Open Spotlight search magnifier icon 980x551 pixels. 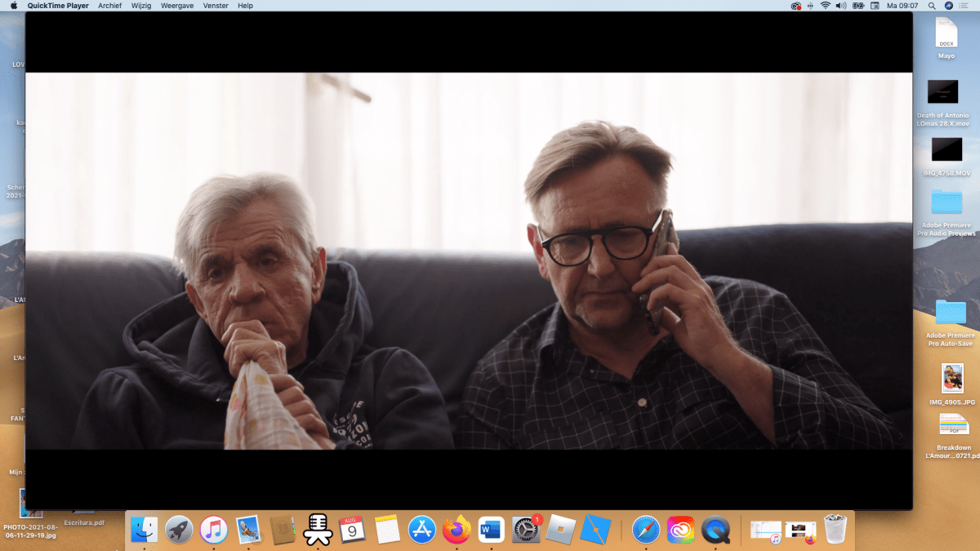tap(932, 6)
